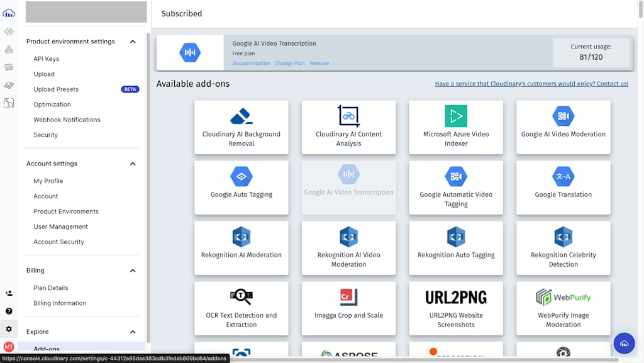Open My Profile page

(x=48, y=181)
